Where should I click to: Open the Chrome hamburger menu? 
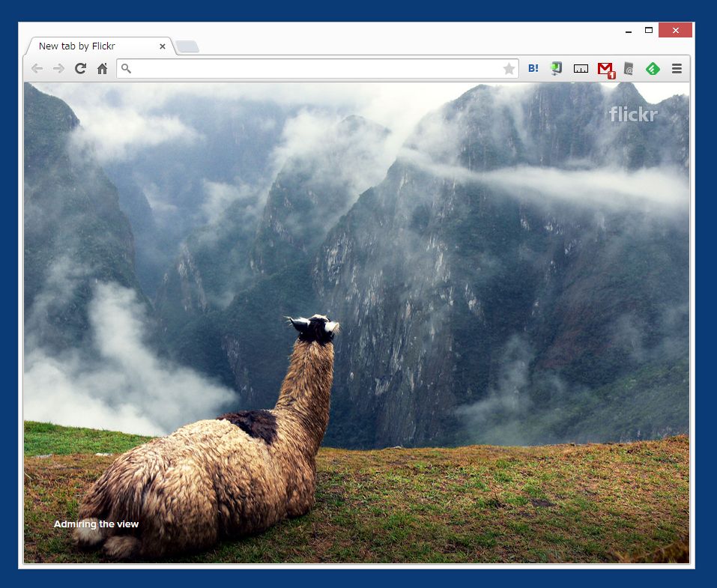tap(677, 69)
